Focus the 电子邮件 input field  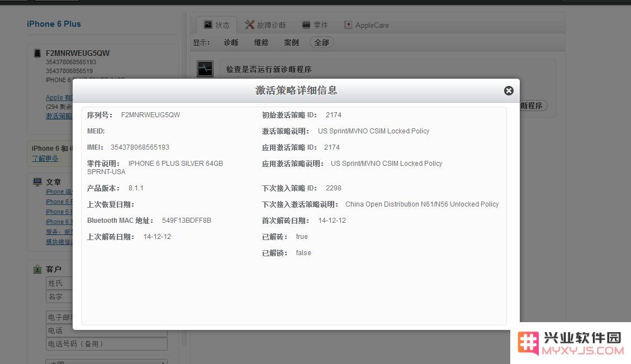59,317
